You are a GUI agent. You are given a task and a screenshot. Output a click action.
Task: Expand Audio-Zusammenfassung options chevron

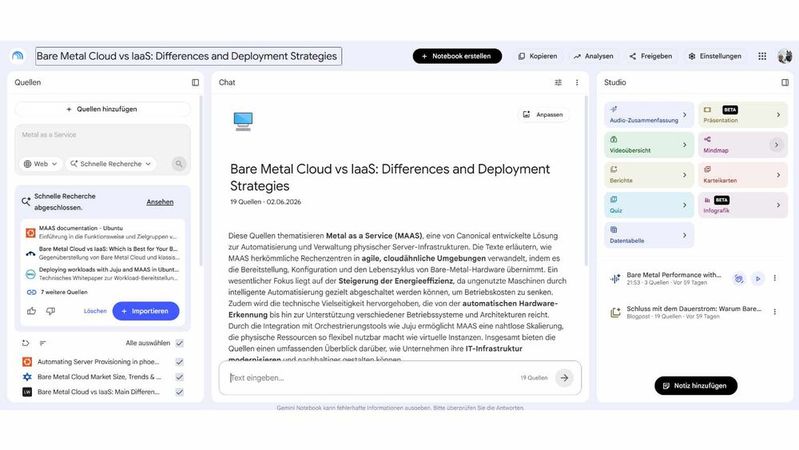point(684,115)
